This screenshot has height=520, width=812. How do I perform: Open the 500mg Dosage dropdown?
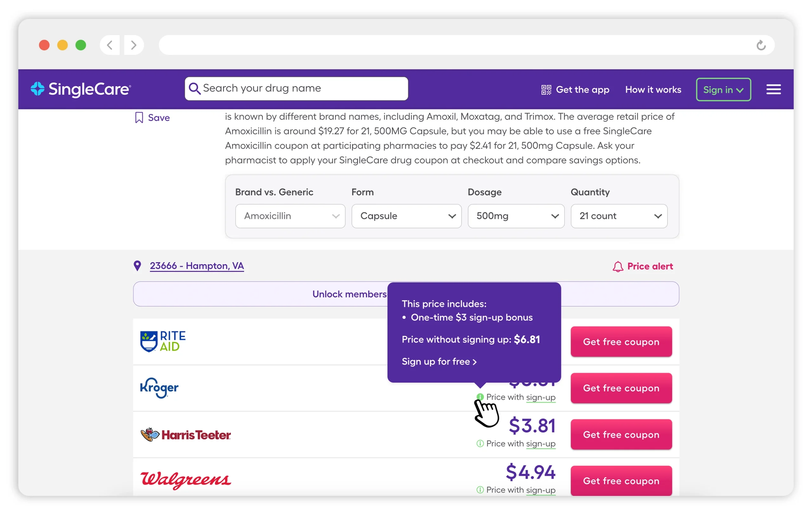pyautogui.click(x=515, y=216)
